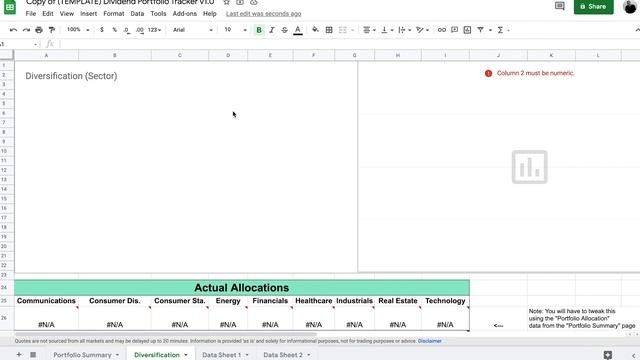
Task: Select the Diversification (Sector) chart
Action: point(186,167)
